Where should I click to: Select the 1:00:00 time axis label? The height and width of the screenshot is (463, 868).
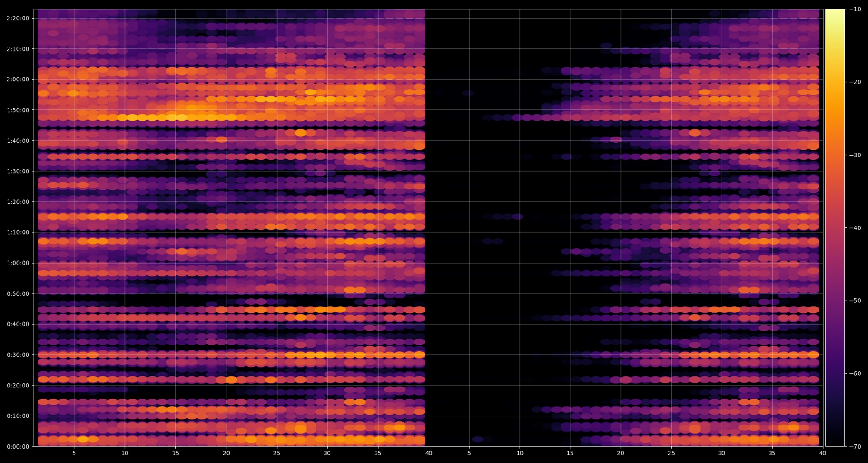[x=18, y=263]
